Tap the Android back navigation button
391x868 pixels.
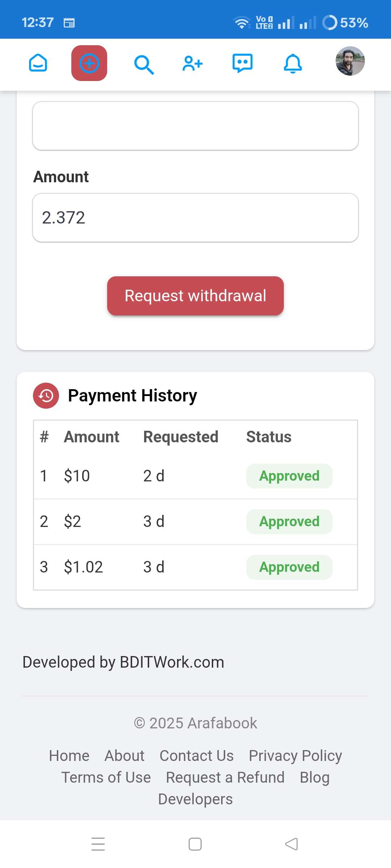coord(291,844)
